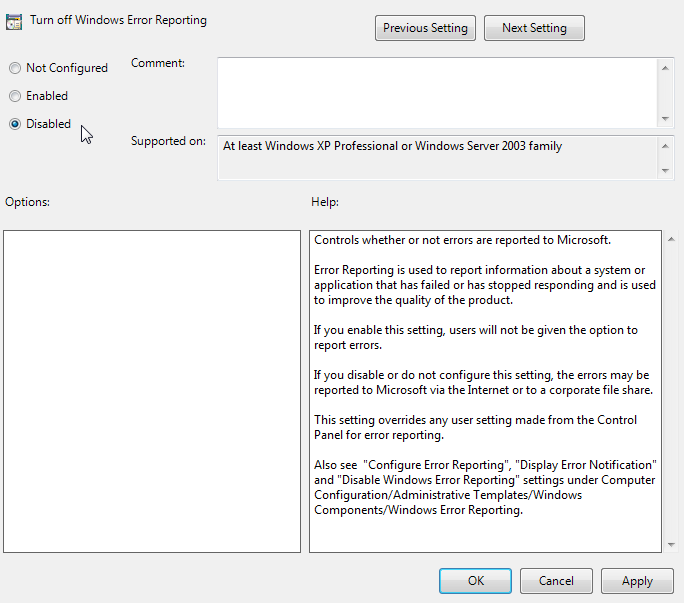Screen dimensions: 684x603
Task: Discard changes with the Cancel button
Action: pyautogui.click(x=556, y=581)
